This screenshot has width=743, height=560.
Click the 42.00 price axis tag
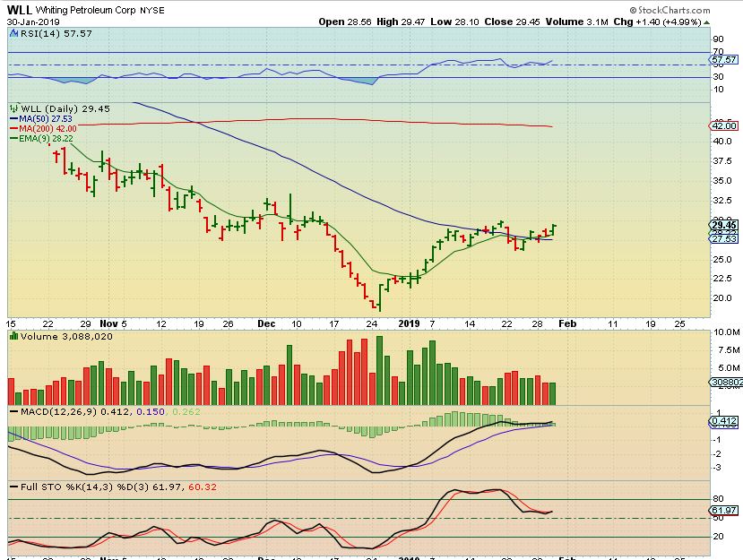(723, 126)
